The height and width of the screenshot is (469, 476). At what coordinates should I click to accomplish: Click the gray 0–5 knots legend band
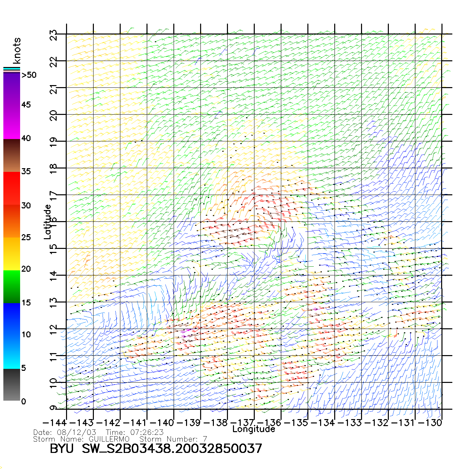pyautogui.click(x=12, y=385)
